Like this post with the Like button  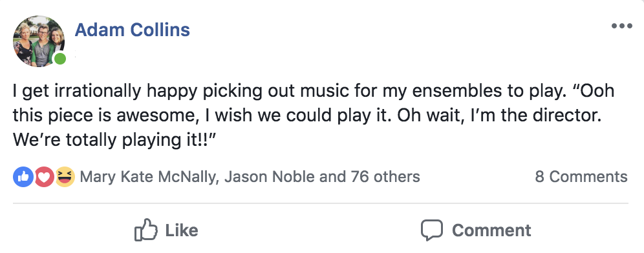pos(166,230)
